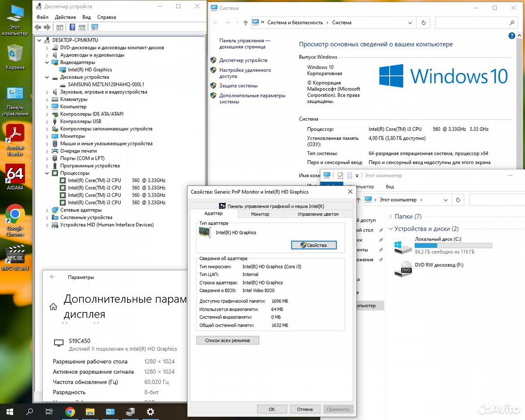This screenshot has width=525, height=420.
Task: Open Task View on the taskbar
Action: click(x=49, y=412)
